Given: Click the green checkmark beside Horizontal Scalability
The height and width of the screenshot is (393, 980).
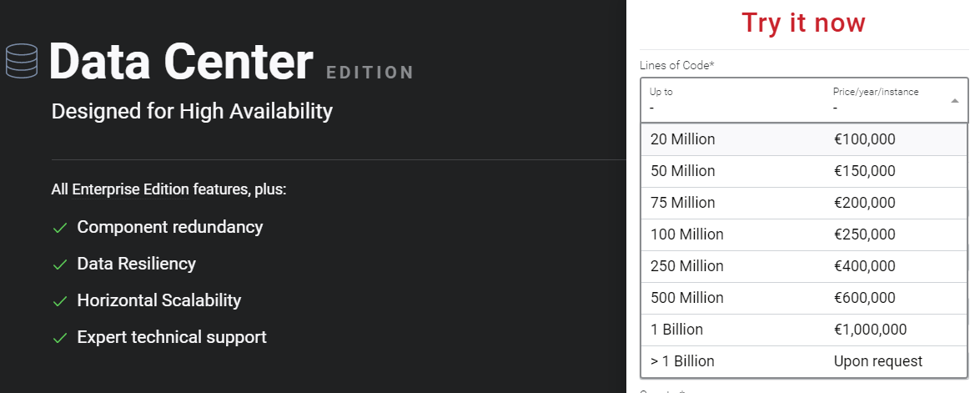Looking at the screenshot, I should point(59,301).
